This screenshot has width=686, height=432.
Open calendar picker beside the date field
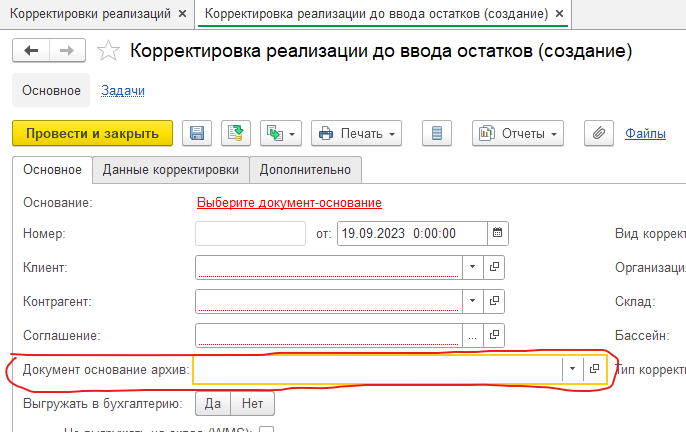497,233
